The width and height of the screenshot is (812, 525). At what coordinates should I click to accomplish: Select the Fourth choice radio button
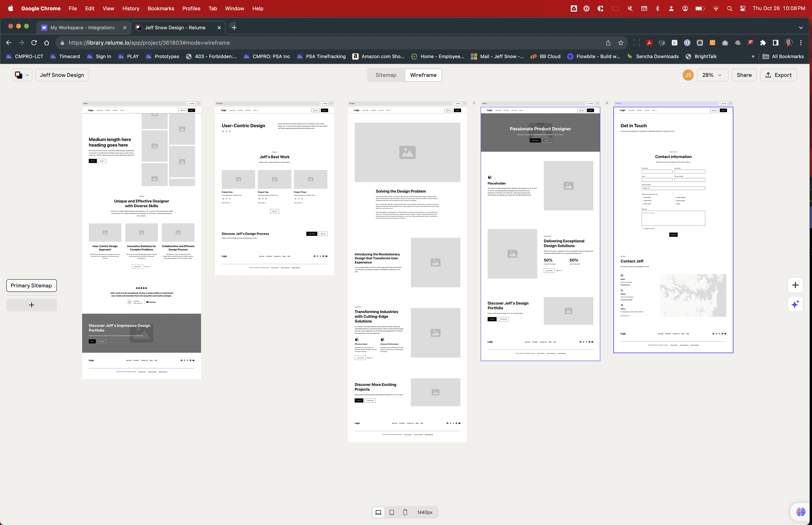(x=675, y=200)
